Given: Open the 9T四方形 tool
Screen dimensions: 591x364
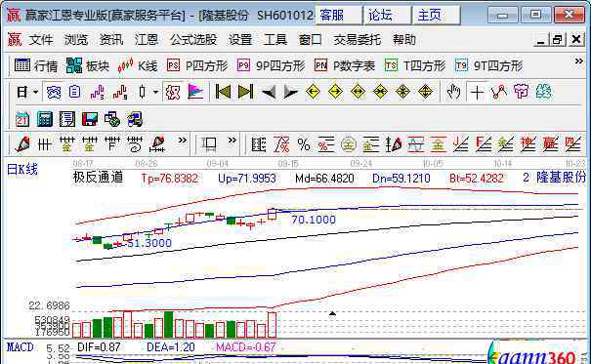Looking at the screenshot, I should [x=488, y=66].
